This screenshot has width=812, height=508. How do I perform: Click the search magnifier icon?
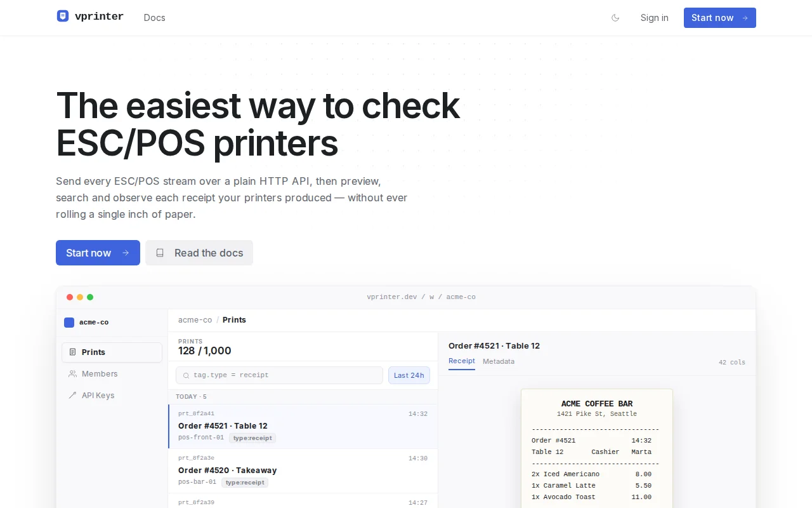point(186,376)
